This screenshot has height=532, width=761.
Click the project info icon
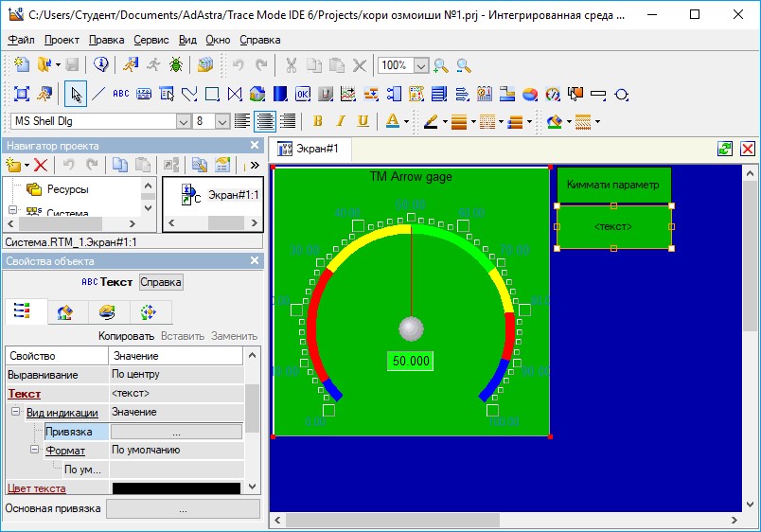pos(101,64)
